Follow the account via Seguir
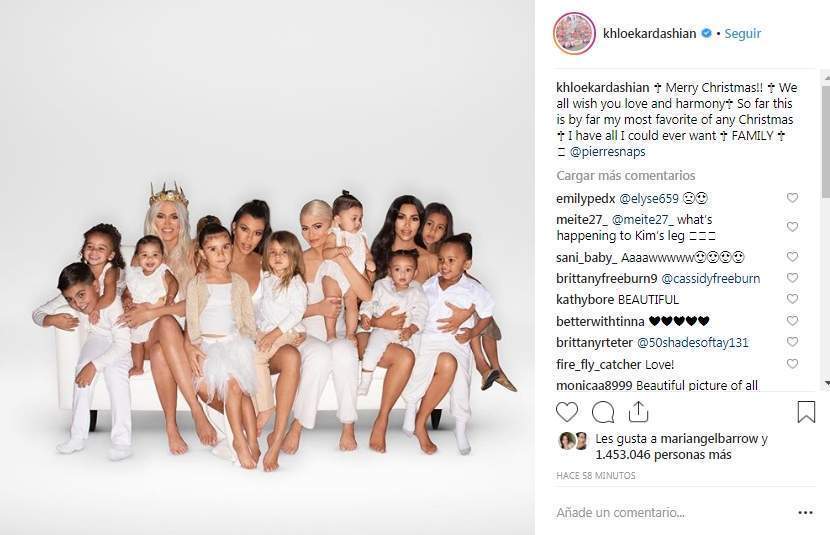830x535 pixels. pos(743,33)
